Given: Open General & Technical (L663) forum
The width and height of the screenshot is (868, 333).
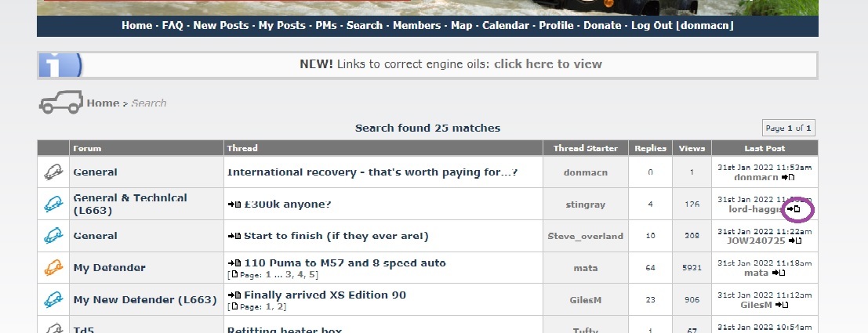Looking at the screenshot, I should click(130, 205).
